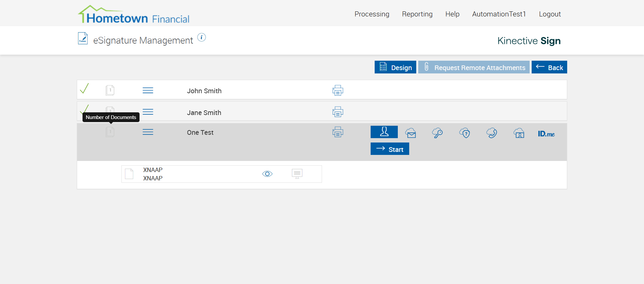Choose the cloud phone verification method
Screen dimensions: 644x284
point(492,133)
